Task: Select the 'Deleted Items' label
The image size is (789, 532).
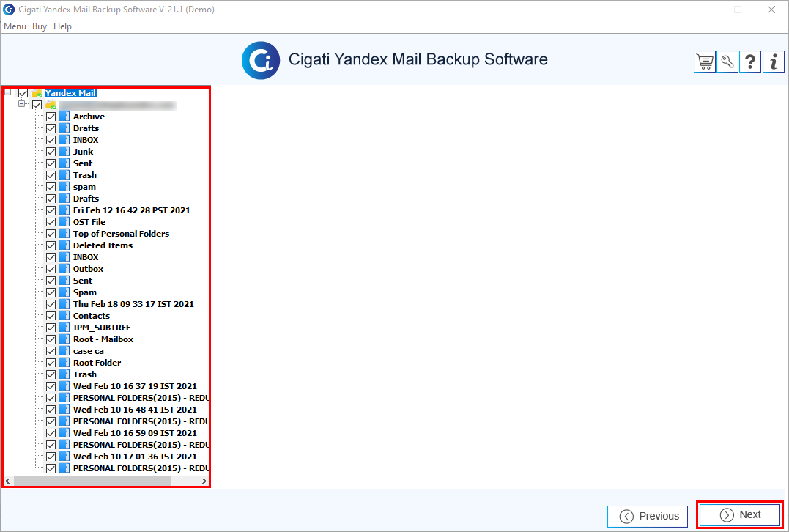Action: [103, 245]
